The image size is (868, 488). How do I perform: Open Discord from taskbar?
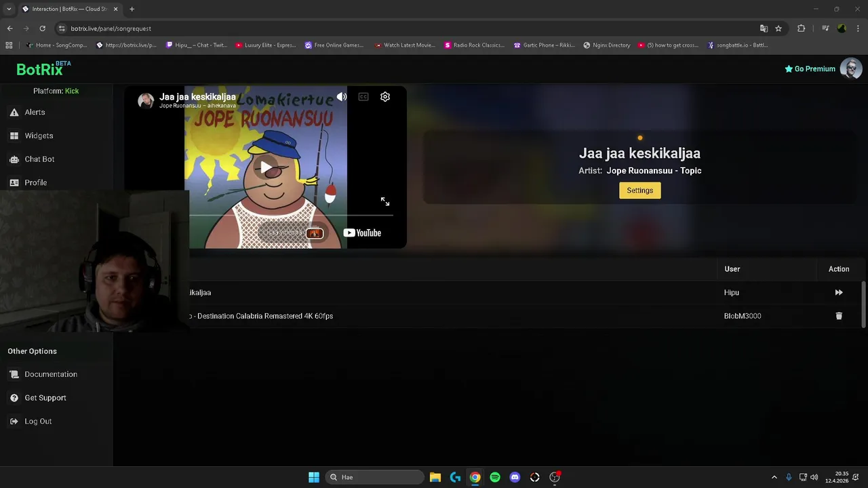coord(515,477)
